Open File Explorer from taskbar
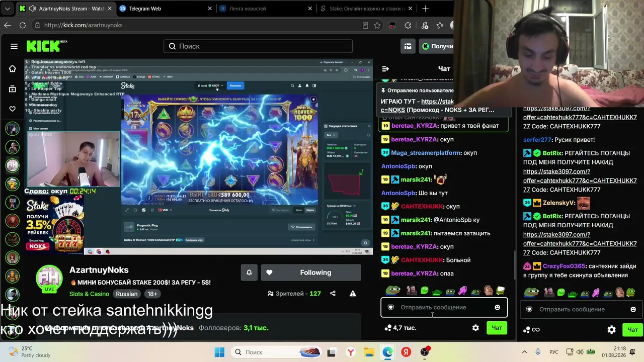 pyautogui.click(x=369, y=352)
